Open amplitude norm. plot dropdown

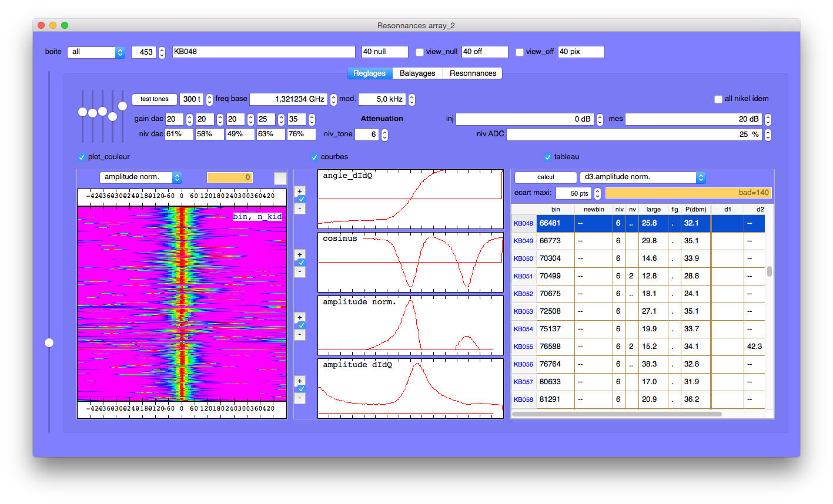click(140, 177)
